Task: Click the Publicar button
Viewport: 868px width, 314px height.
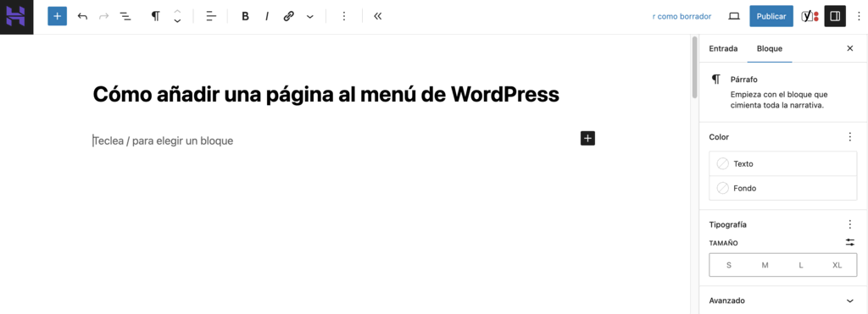Action: pyautogui.click(x=771, y=17)
